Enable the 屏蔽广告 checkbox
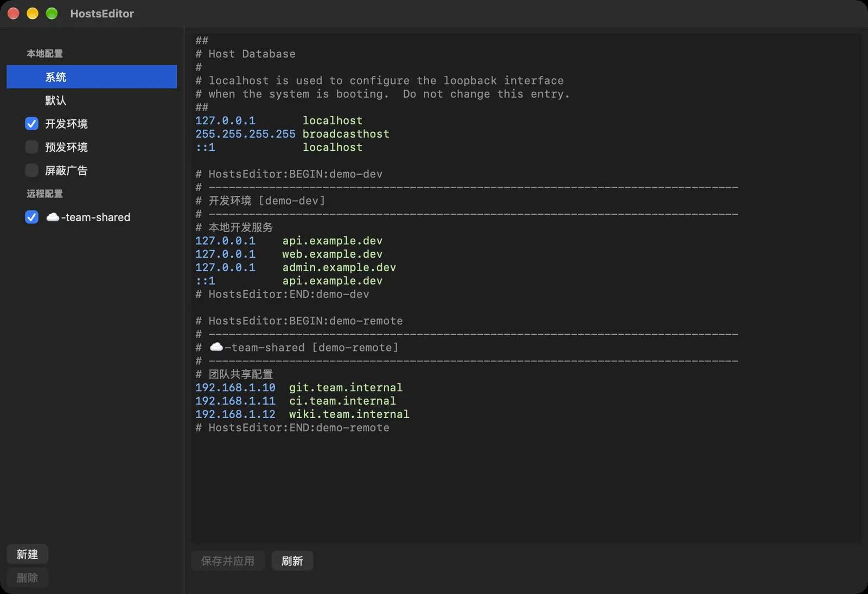Viewport: 868px width, 594px height. coord(31,170)
